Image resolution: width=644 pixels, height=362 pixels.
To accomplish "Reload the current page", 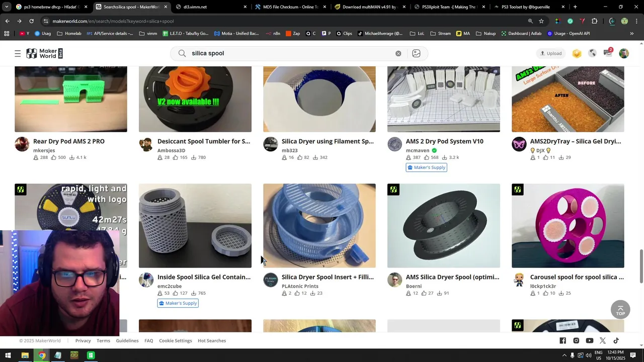I will click(x=31, y=21).
